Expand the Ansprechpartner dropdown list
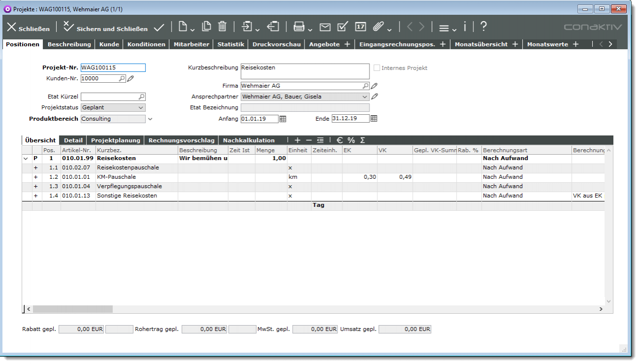Image resolution: width=639 pixels, height=364 pixels. pyautogui.click(x=365, y=97)
